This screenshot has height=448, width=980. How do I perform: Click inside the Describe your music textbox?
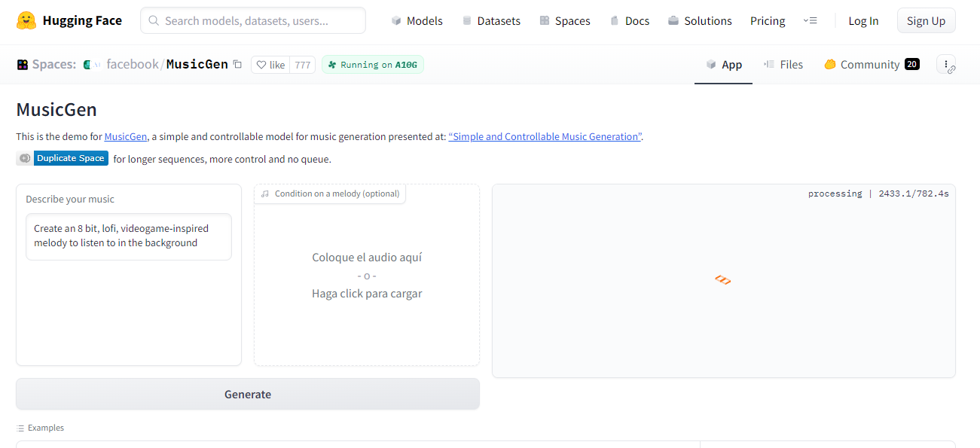[x=129, y=236]
